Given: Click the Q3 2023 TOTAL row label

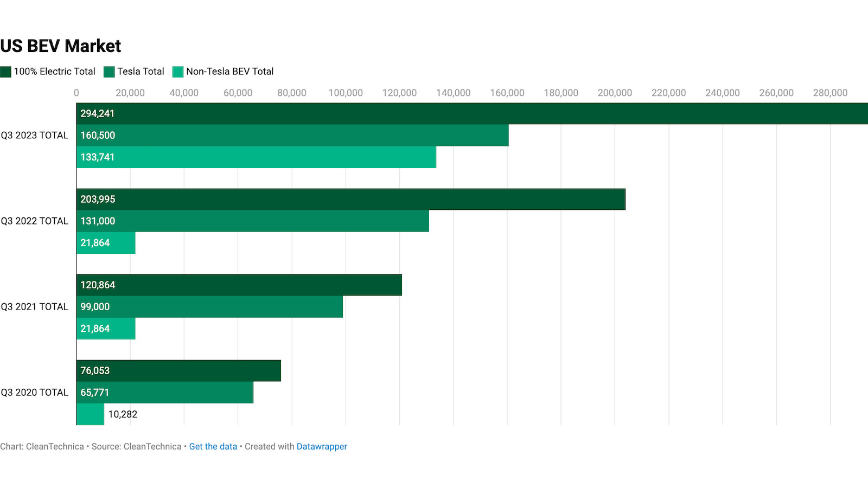Looking at the screenshot, I should (x=35, y=136).
